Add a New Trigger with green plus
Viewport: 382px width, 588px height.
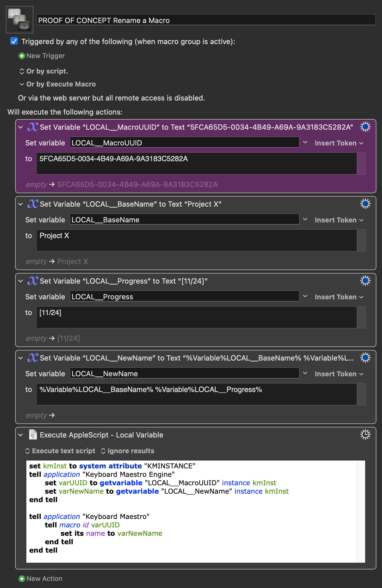click(42, 56)
